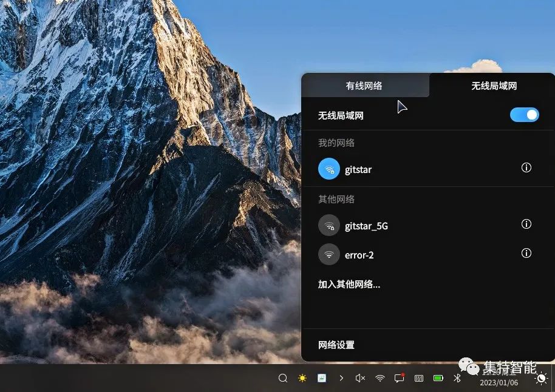The height and width of the screenshot is (392, 555).
Task: Open notifications message tray icon
Action: pos(400,378)
